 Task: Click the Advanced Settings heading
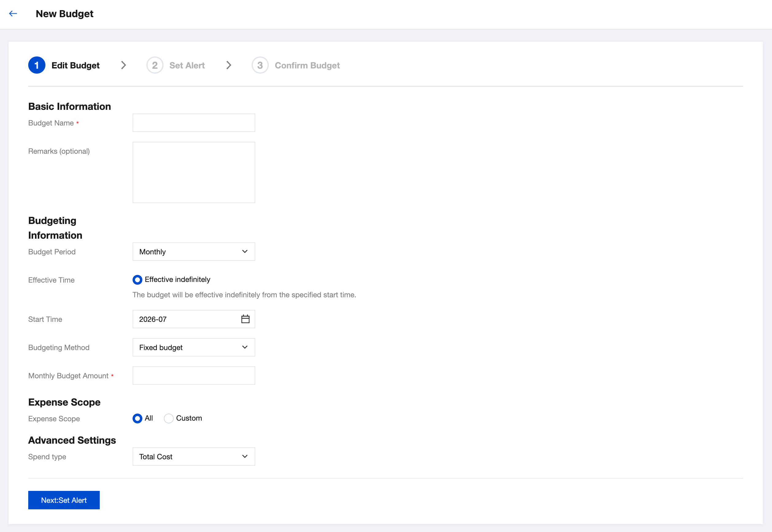(x=72, y=440)
